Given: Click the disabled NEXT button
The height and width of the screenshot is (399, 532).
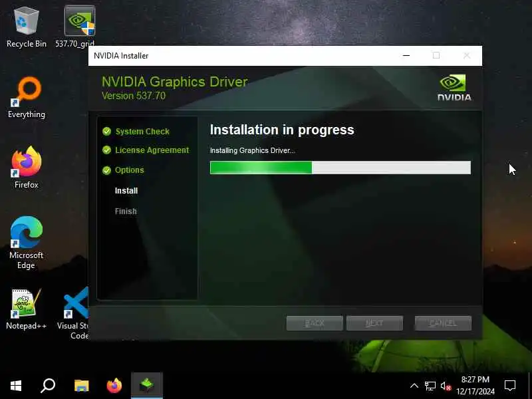Looking at the screenshot, I should (374, 323).
